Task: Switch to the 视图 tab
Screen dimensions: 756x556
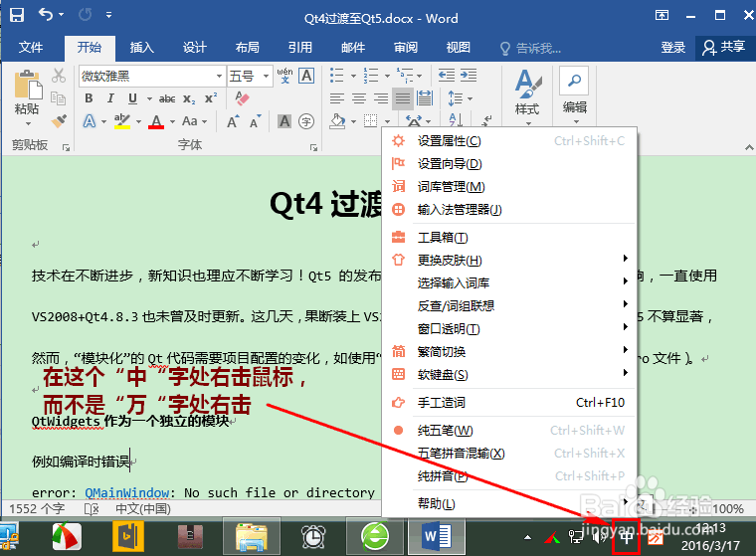Action: point(458,48)
